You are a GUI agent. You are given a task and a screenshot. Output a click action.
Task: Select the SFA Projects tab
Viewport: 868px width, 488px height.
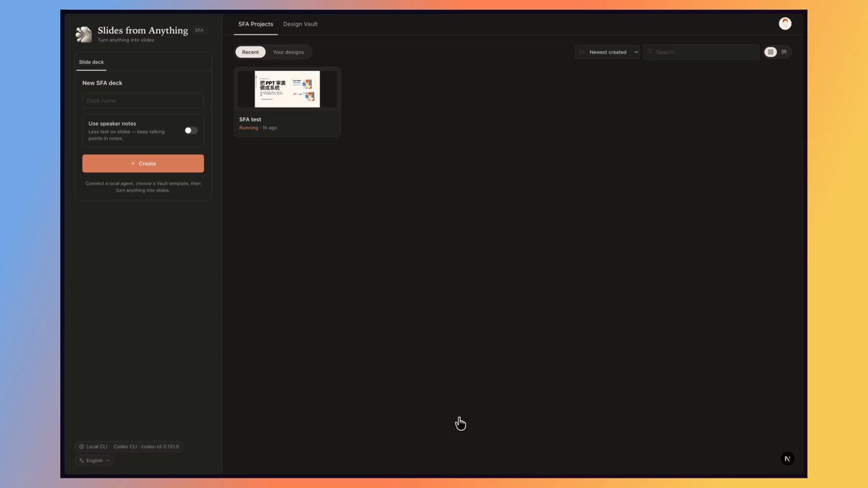coord(256,24)
